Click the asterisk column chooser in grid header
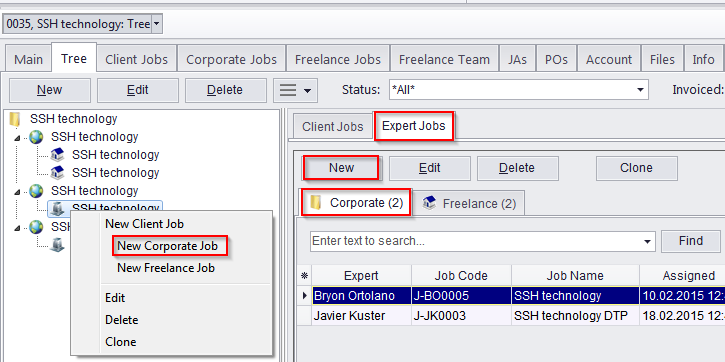Viewport: 725px width, 362px height. point(304,276)
